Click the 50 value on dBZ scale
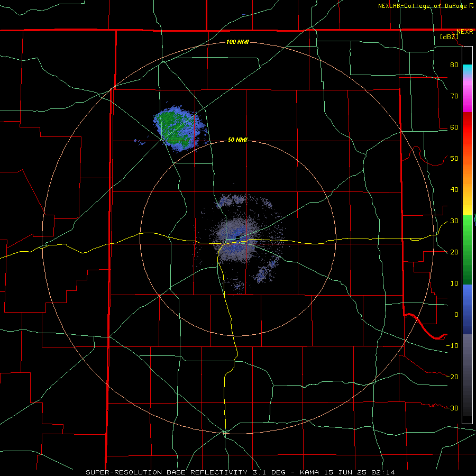 (454, 159)
